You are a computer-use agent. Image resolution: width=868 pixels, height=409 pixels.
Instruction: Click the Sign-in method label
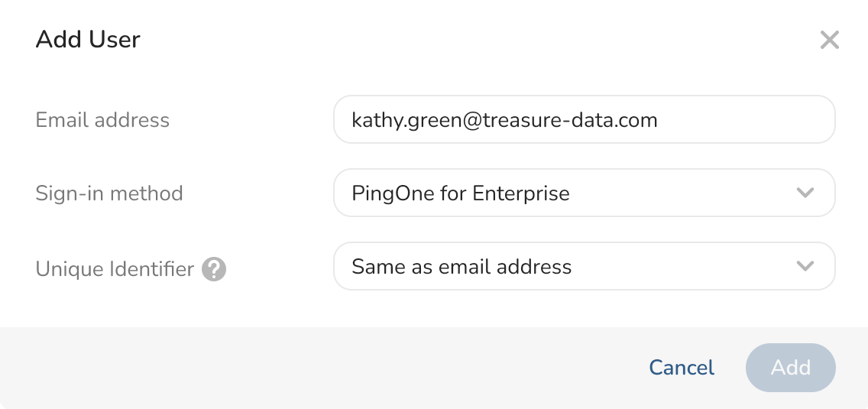109,193
